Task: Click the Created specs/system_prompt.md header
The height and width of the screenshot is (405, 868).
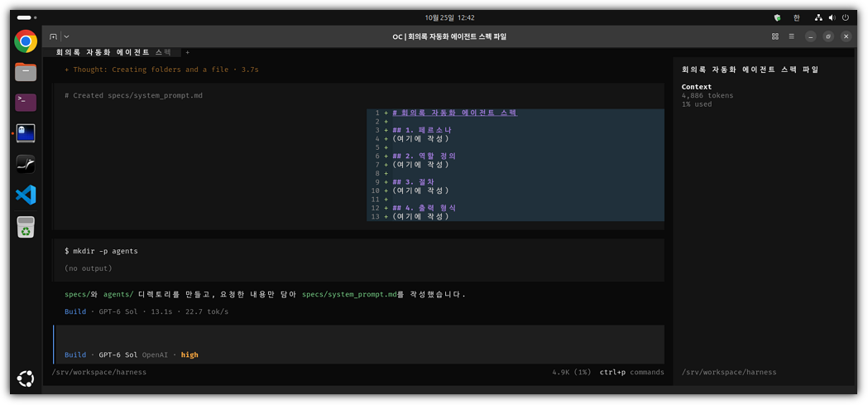Action: tap(133, 95)
